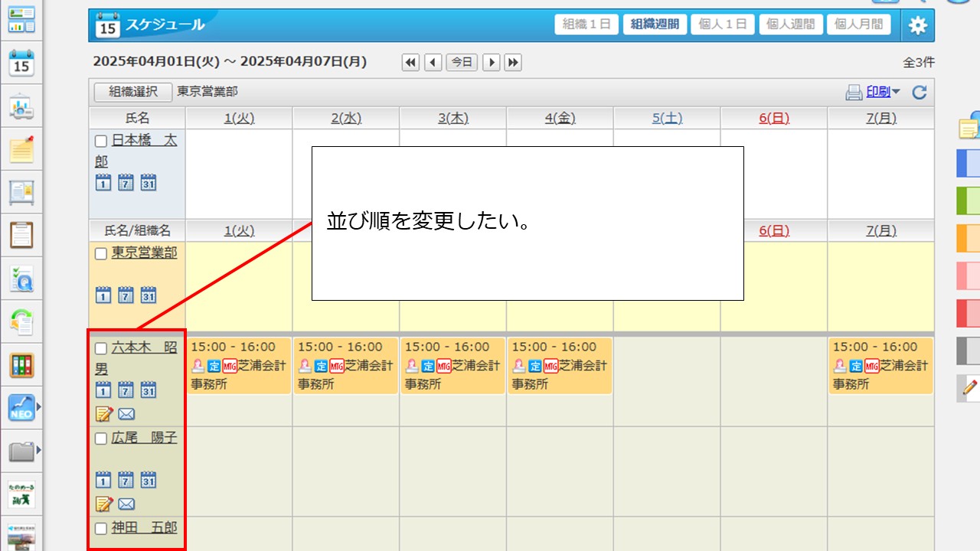Select the checkbox for 広尾 陽子
The height and width of the screenshot is (551, 980).
click(101, 439)
